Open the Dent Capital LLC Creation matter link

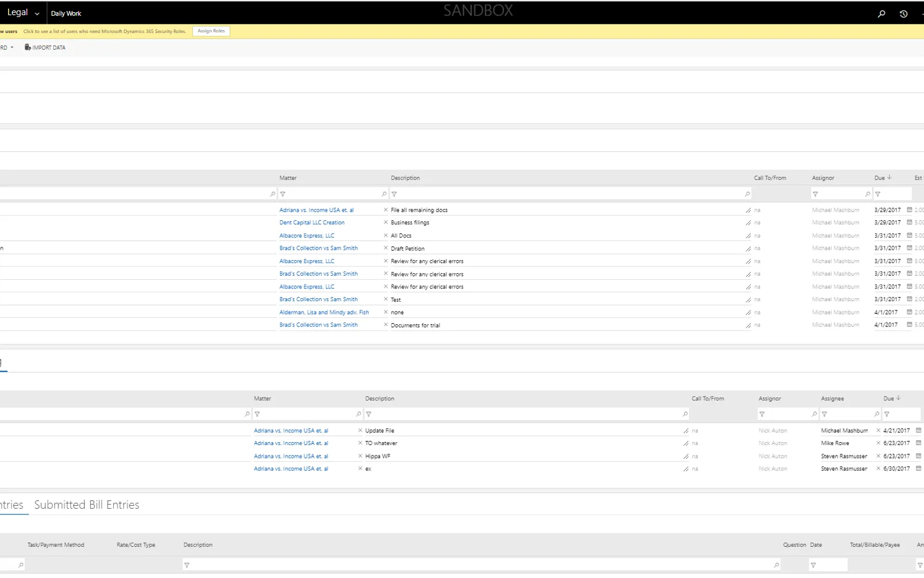click(x=312, y=223)
